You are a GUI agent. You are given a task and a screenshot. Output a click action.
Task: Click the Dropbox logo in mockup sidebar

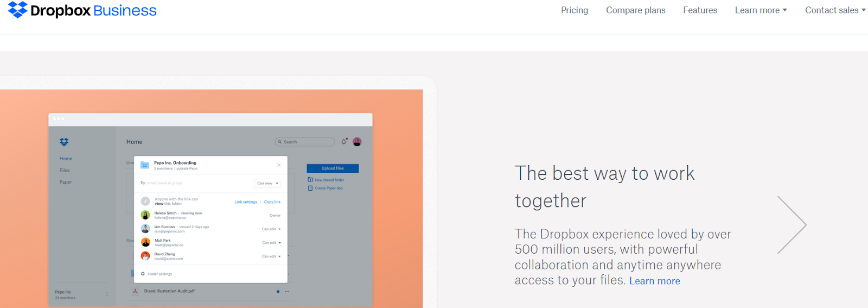pos(64,142)
